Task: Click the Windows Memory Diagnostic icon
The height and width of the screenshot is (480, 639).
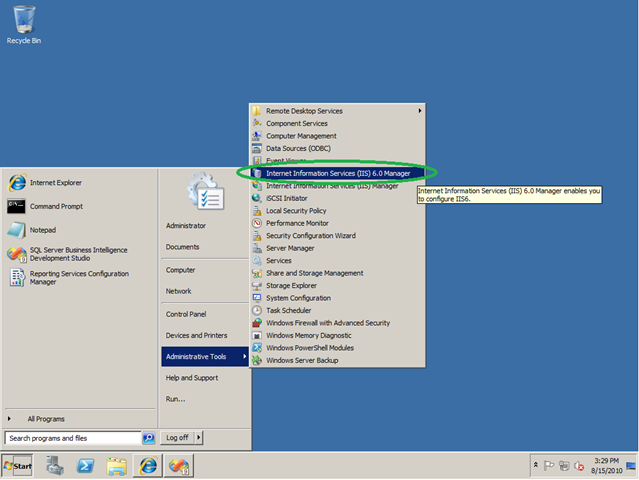Action: 257,335
